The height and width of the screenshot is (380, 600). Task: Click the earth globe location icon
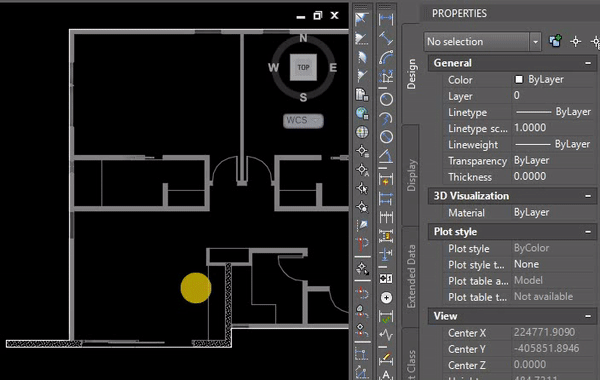pos(362,113)
